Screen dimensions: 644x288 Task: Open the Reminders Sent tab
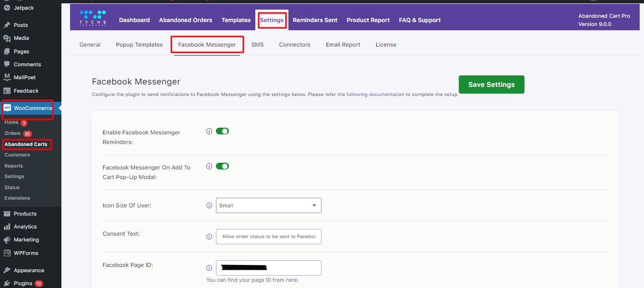(x=315, y=20)
